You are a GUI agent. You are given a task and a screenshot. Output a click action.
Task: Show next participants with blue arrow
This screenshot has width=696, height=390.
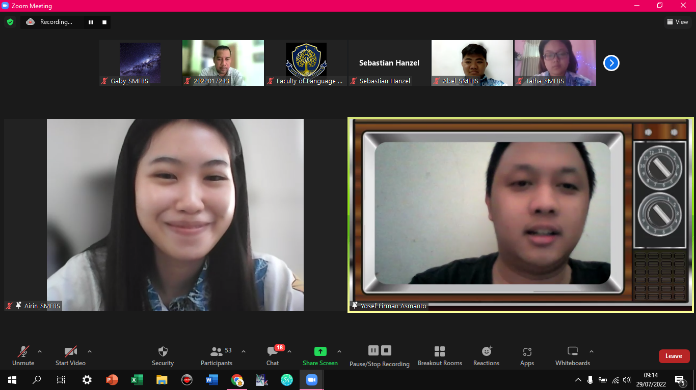(611, 63)
